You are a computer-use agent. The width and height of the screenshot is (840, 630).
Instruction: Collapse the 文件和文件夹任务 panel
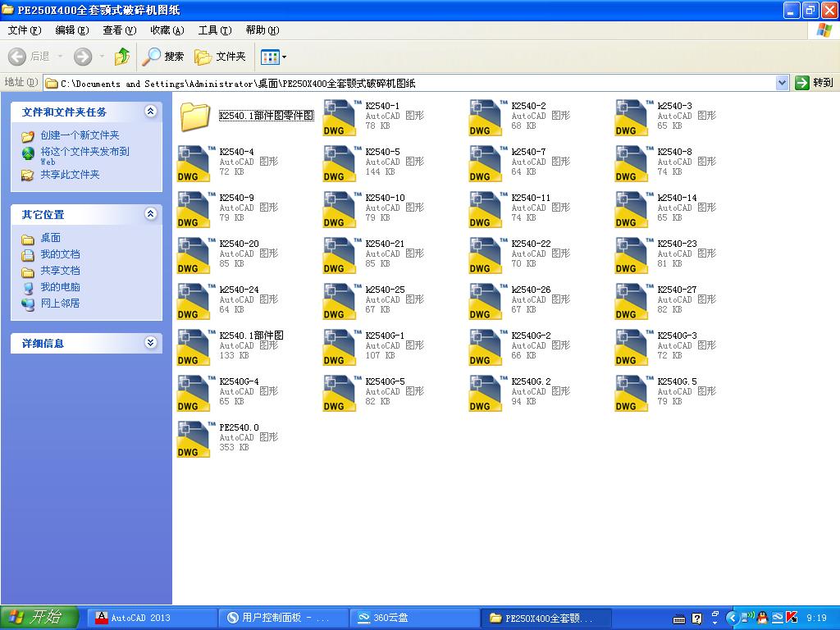(x=150, y=112)
